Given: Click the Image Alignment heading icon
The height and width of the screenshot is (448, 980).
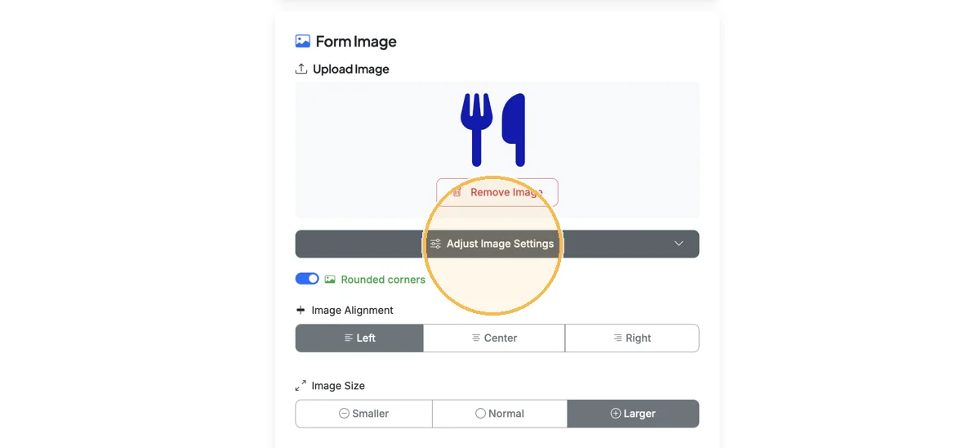Looking at the screenshot, I should (x=301, y=310).
